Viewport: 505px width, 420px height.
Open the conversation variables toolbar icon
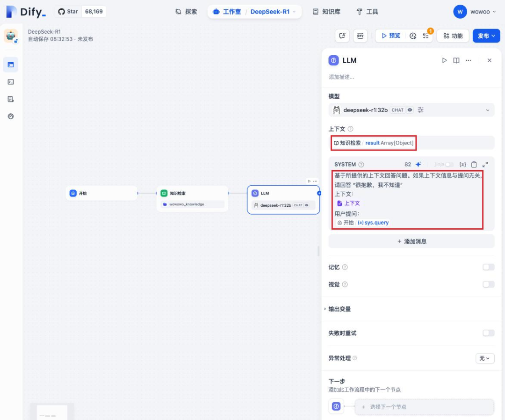click(342, 36)
